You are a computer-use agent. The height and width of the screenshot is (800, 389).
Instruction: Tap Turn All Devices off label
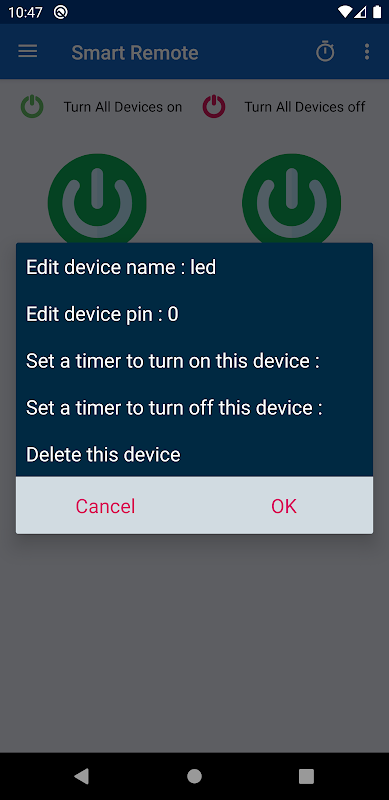click(x=305, y=107)
